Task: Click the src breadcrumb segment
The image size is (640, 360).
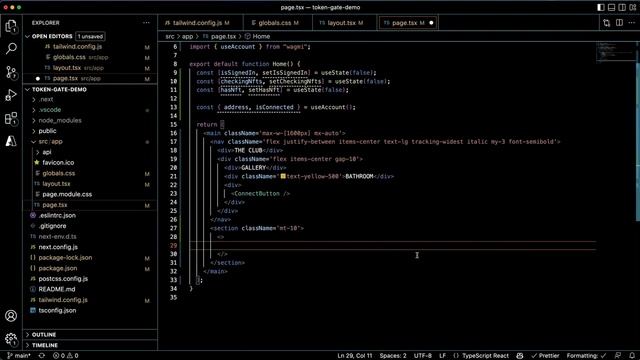Action: [x=169, y=36]
